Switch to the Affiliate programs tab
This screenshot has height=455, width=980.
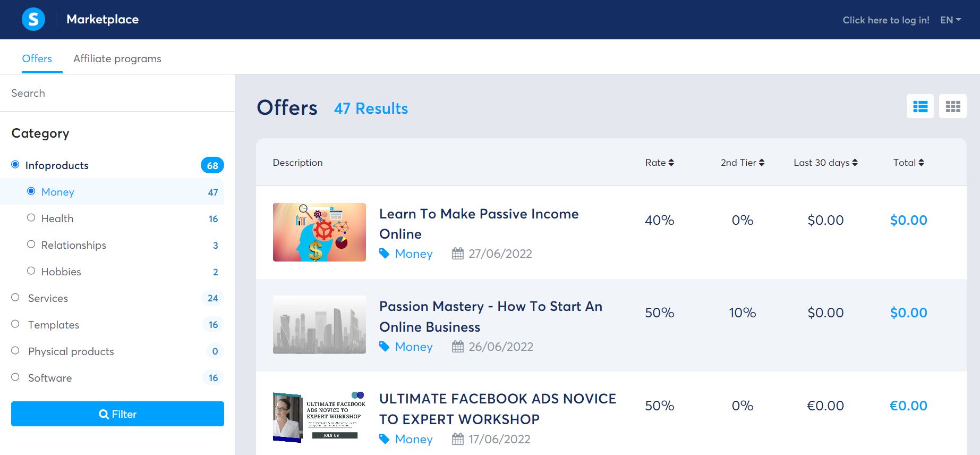pyautogui.click(x=117, y=58)
